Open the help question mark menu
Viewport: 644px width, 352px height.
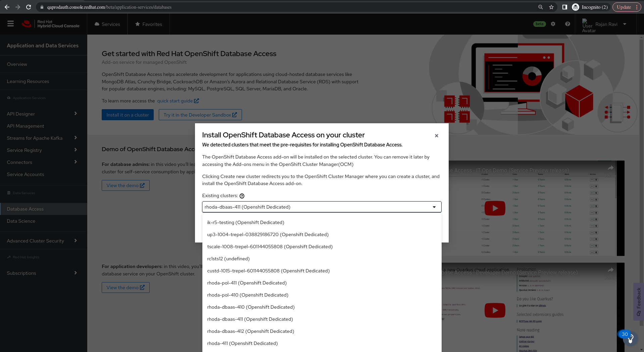(x=567, y=24)
